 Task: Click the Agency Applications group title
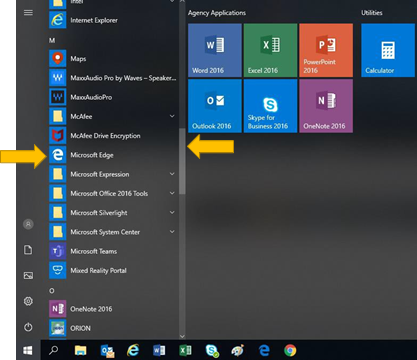click(217, 13)
